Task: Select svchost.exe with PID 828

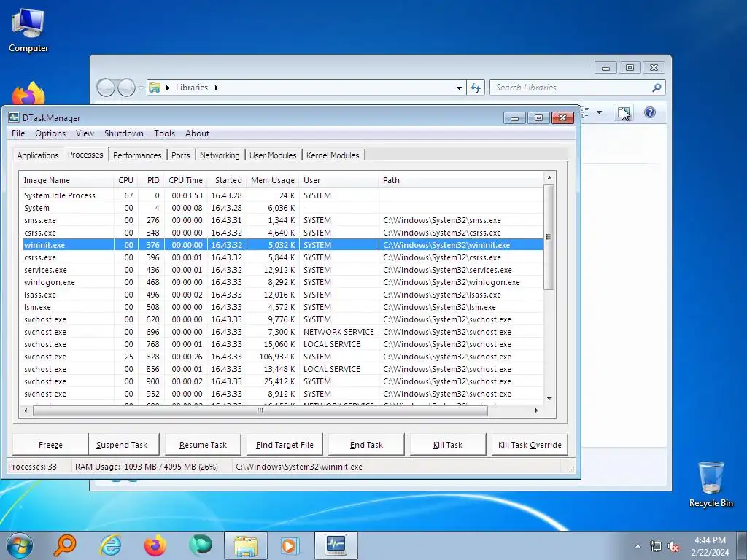Action: coord(282,357)
